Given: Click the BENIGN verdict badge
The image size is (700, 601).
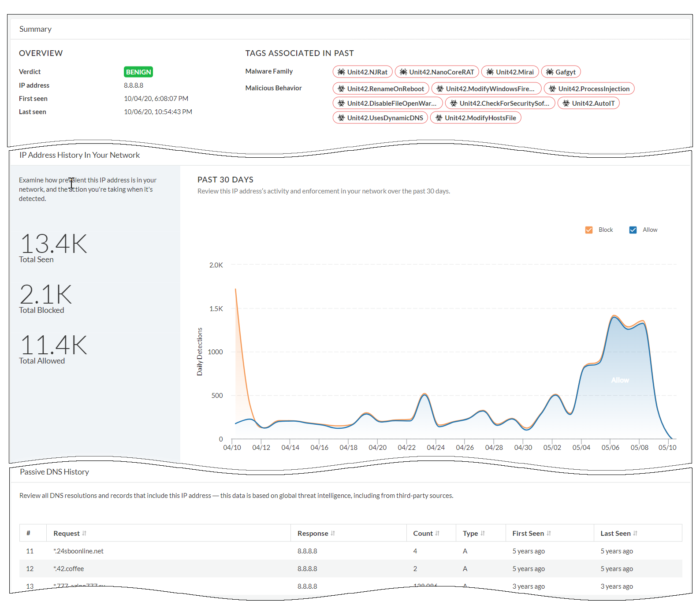Looking at the screenshot, I should click(x=138, y=72).
